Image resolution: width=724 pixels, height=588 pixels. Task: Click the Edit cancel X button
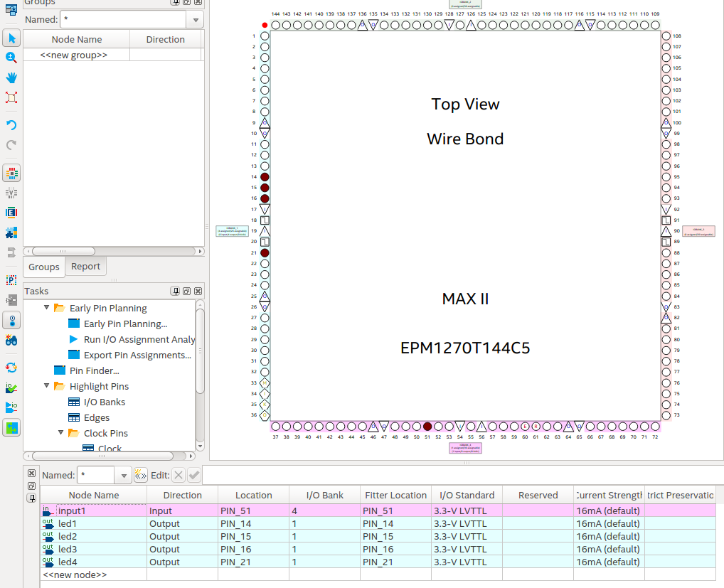click(179, 475)
